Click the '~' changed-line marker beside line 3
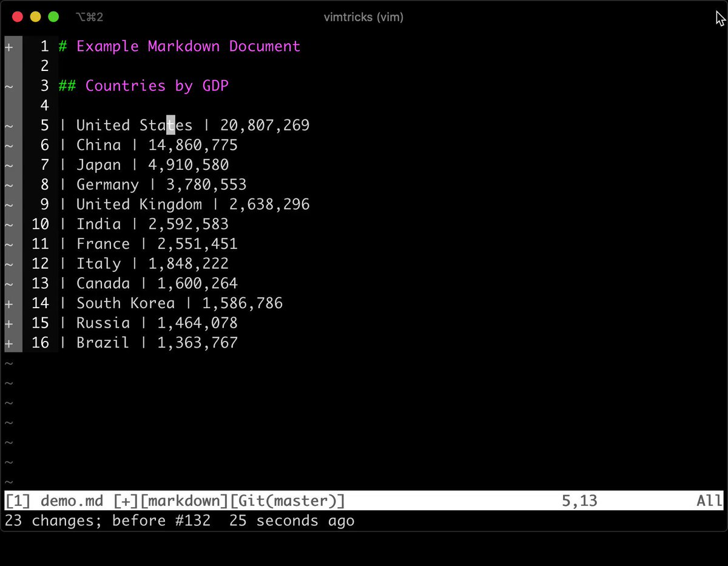728x566 pixels. (x=8, y=86)
